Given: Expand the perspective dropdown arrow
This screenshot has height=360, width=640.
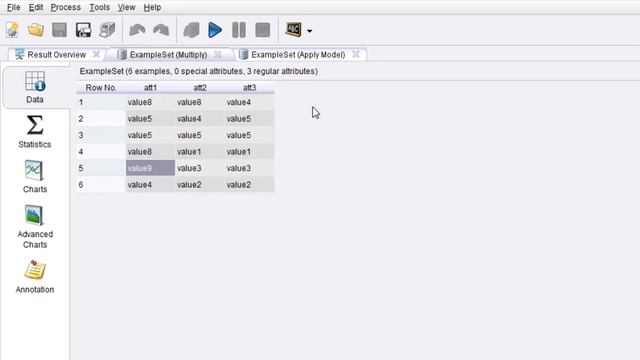Looking at the screenshot, I should click(309, 31).
